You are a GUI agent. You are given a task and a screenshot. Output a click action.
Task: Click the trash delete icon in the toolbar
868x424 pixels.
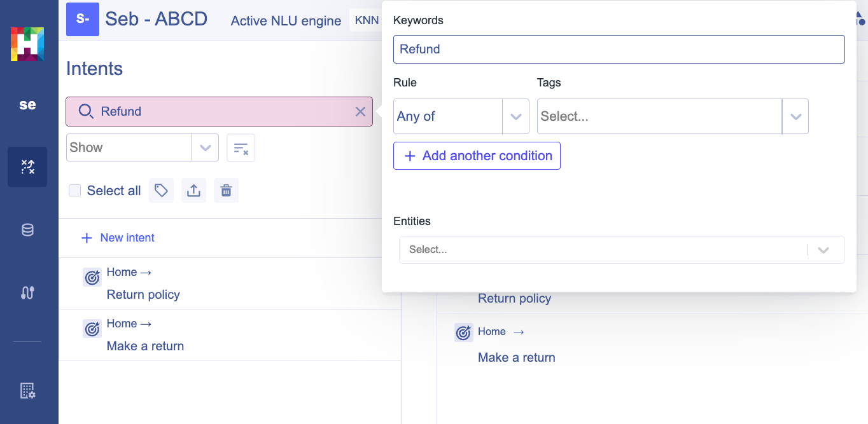[x=226, y=190]
